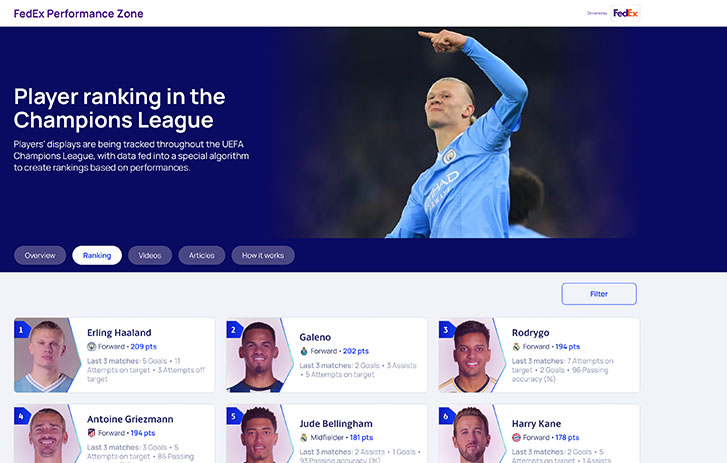
Task: Click the FedEx sponsor logo
Action: tap(625, 13)
